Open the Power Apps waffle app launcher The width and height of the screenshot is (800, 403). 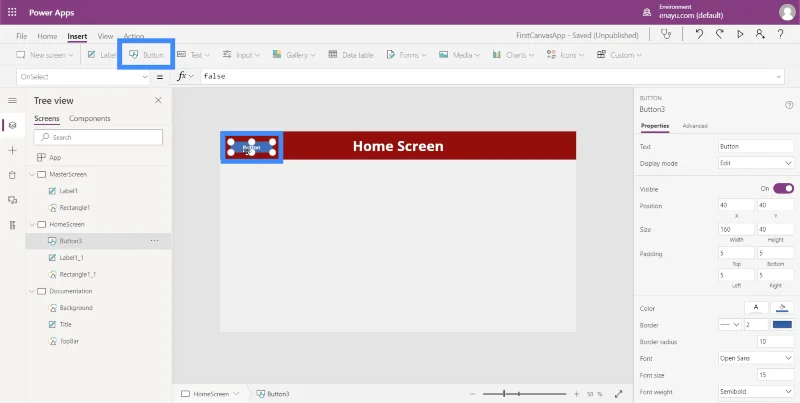[x=12, y=12]
